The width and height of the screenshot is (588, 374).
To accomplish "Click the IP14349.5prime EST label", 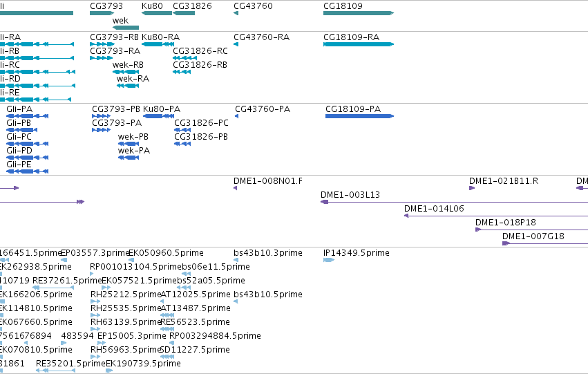I will click(x=357, y=253).
